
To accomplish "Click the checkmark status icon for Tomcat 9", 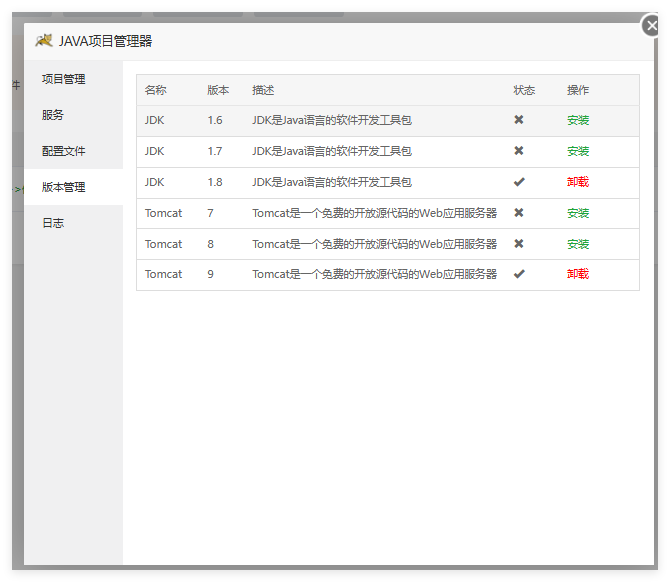I will (519, 274).
